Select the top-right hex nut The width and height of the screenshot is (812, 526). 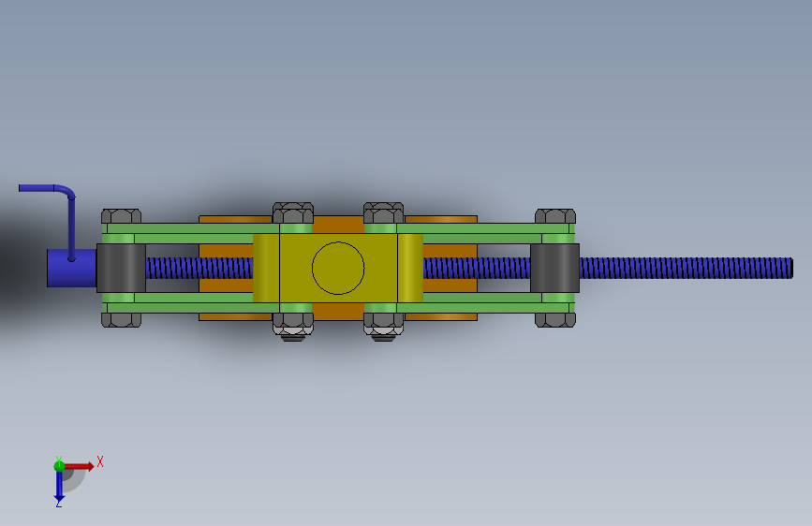(x=555, y=216)
